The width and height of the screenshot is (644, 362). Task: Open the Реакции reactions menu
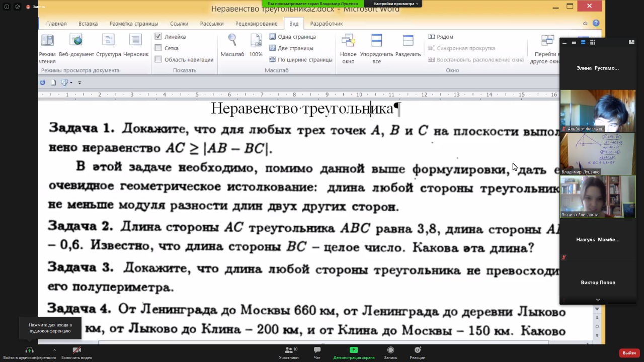click(417, 350)
